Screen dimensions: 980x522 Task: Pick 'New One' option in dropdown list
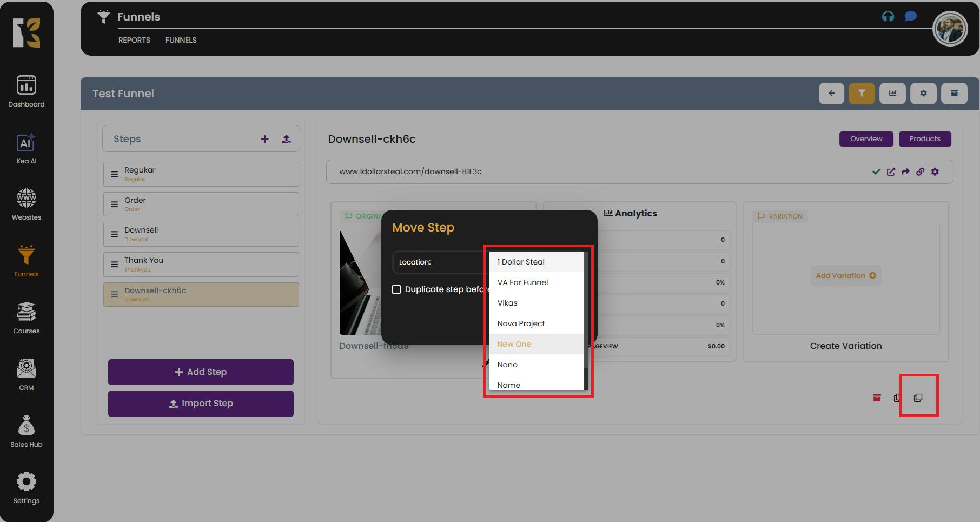click(514, 344)
